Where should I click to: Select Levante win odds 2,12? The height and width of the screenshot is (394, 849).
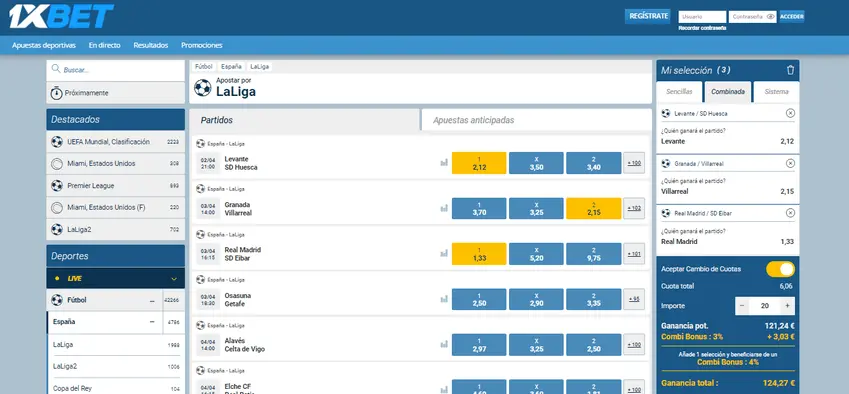coord(479,163)
